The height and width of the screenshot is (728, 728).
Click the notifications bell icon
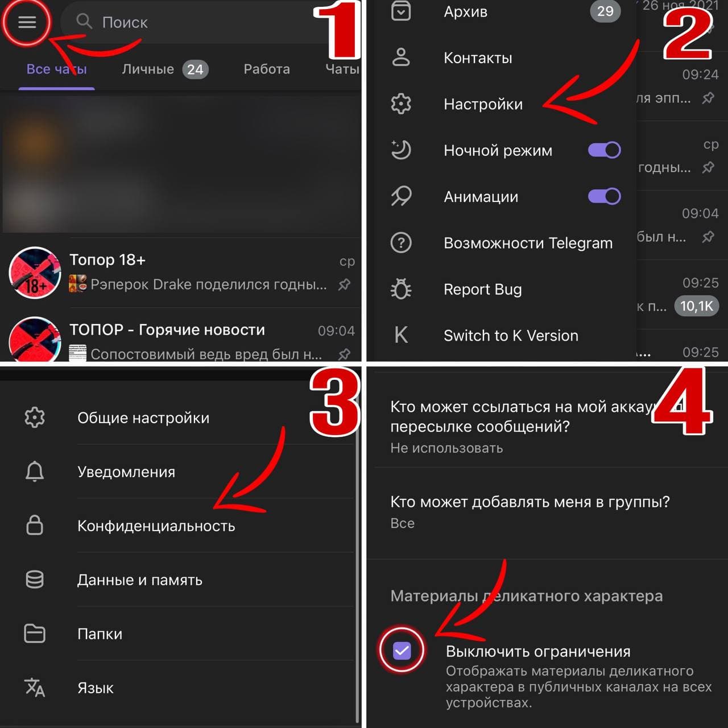35,471
